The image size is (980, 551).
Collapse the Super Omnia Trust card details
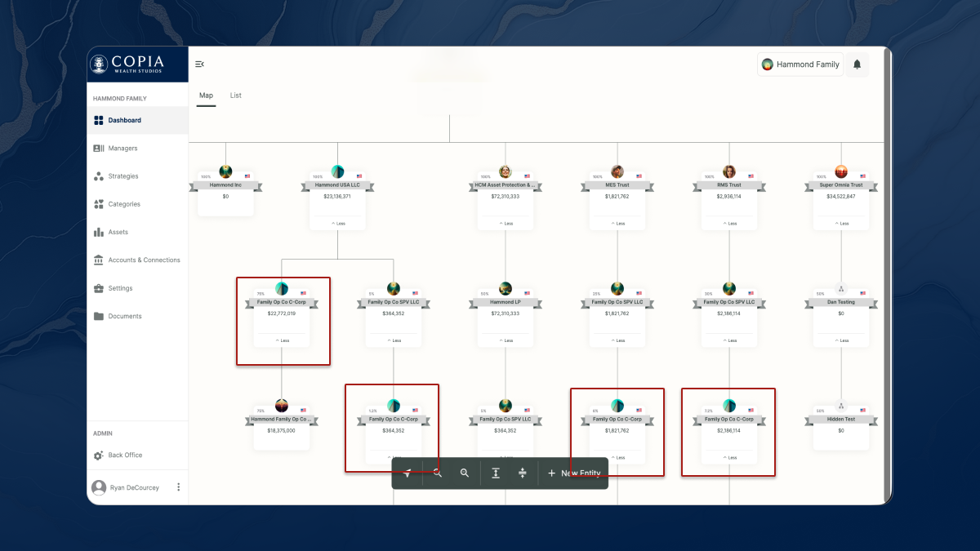point(840,223)
